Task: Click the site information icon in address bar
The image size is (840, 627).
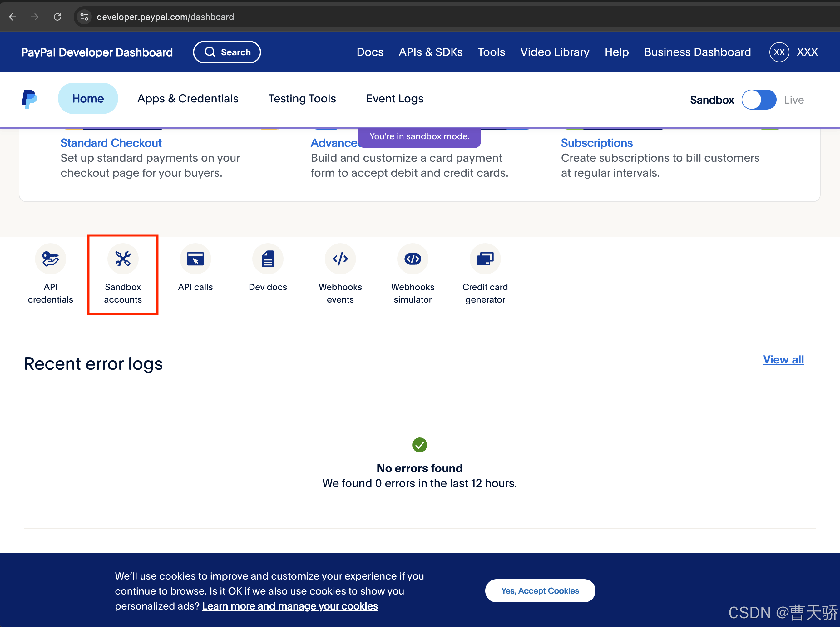Action: click(x=84, y=17)
